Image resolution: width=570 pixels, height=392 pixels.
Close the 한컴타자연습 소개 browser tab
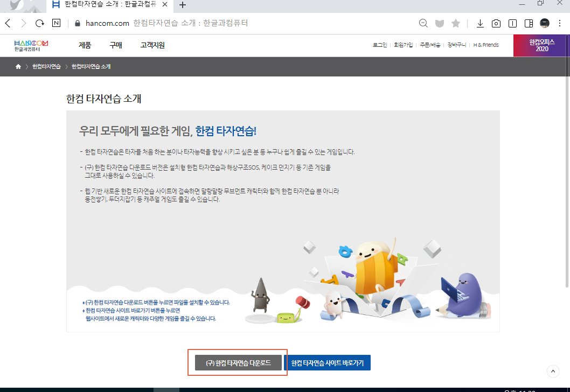[x=165, y=4]
